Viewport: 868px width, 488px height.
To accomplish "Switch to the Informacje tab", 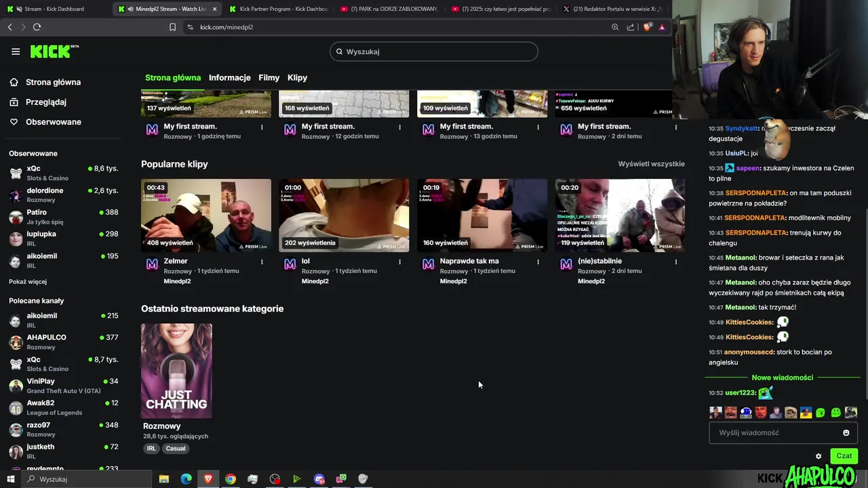I will [x=230, y=77].
